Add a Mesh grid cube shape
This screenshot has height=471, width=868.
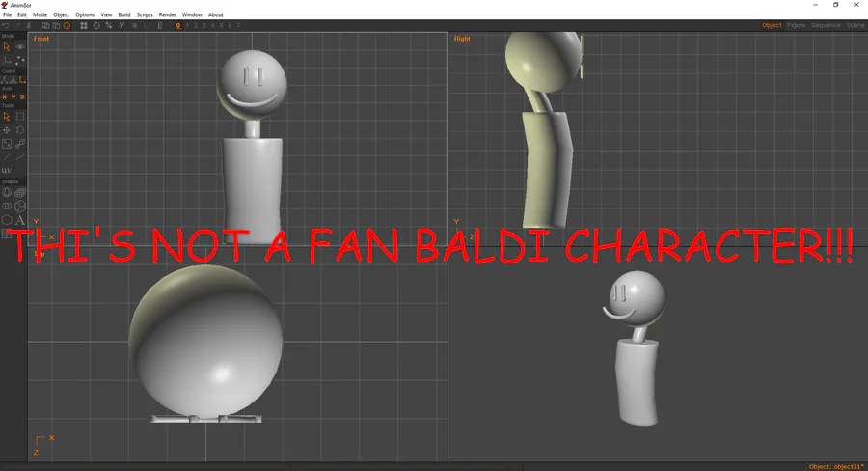(20, 193)
